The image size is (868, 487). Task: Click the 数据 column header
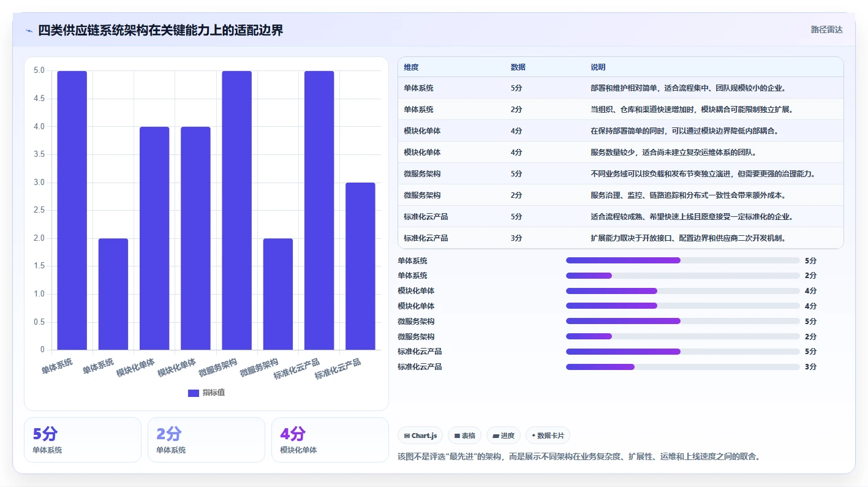518,67
